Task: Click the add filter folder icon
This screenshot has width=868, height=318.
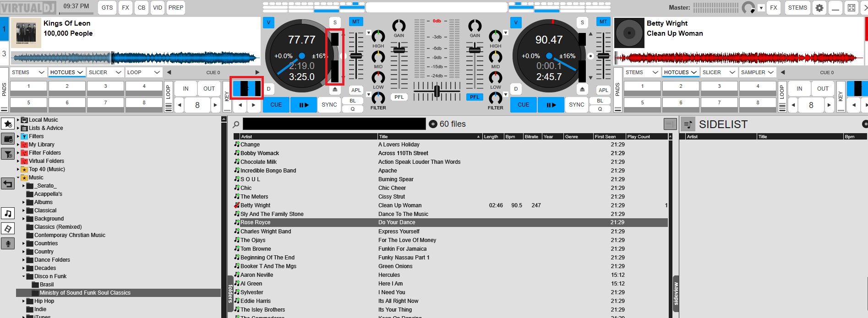Action: click(8, 154)
